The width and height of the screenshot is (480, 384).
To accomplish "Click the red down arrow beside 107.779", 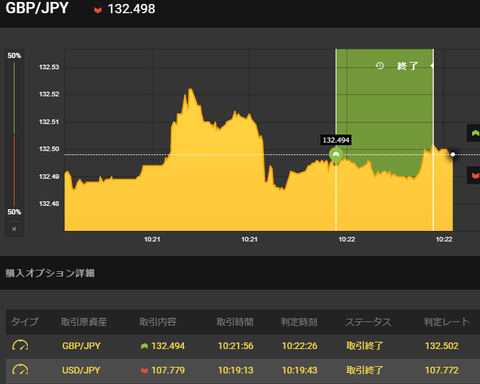I will 144,371.
